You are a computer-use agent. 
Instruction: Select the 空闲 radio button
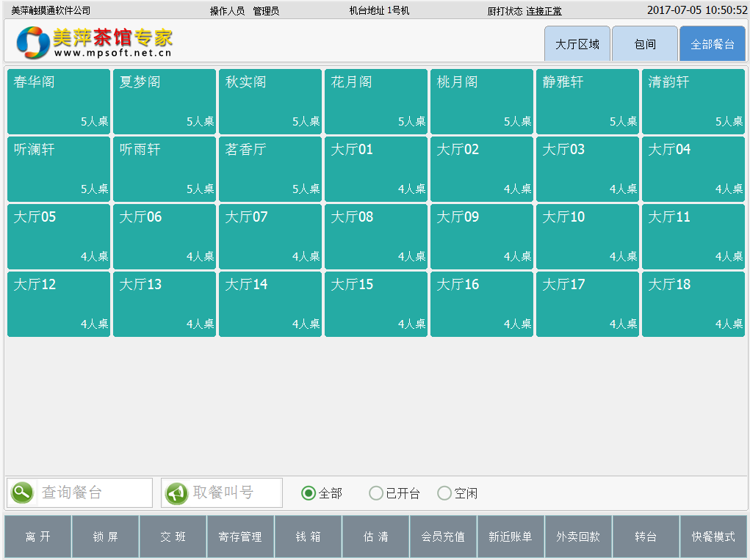pyautogui.click(x=444, y=493)
